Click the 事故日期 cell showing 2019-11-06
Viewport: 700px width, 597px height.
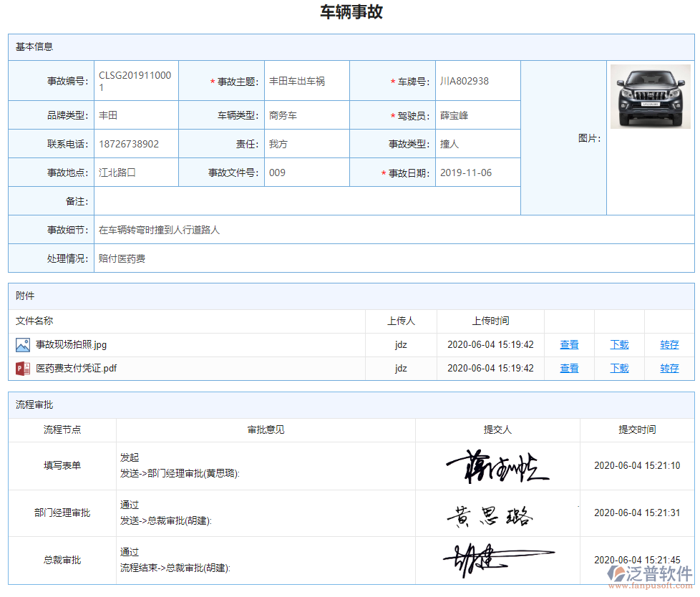pyautogui.click(x=477, y=172)
